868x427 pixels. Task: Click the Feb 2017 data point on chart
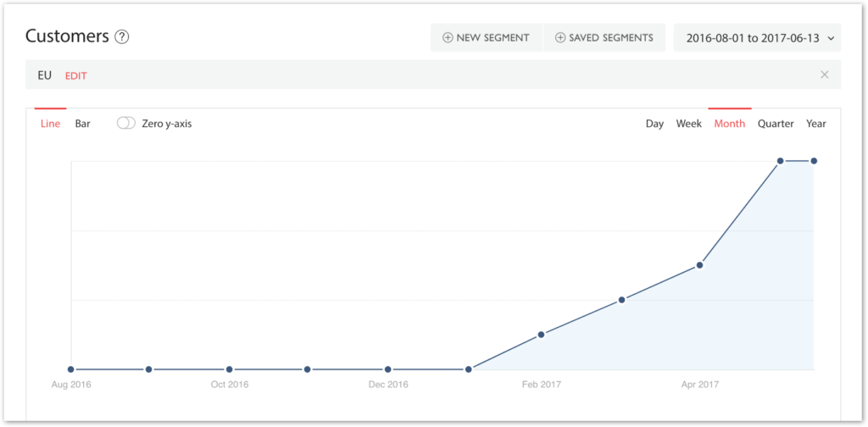[x=542, y=335]
